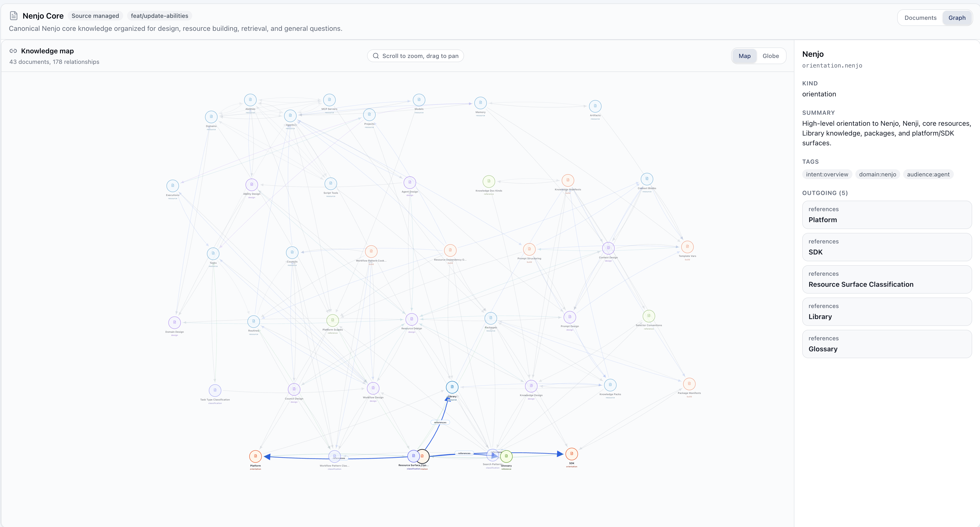Viewport: 980px width, 527px height.
Task: Click the Context Blocks node
Action: coord(647,179)
